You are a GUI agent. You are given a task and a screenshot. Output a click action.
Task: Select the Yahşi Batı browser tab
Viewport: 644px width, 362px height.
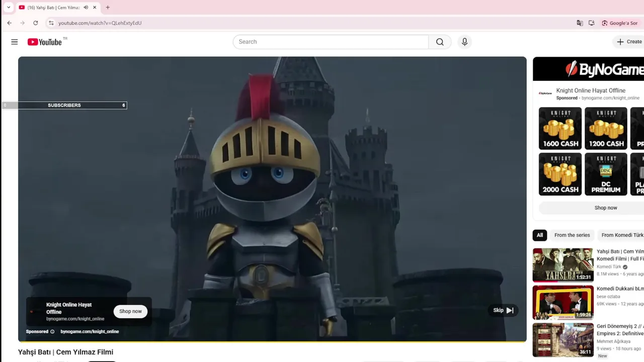(53, 8)
